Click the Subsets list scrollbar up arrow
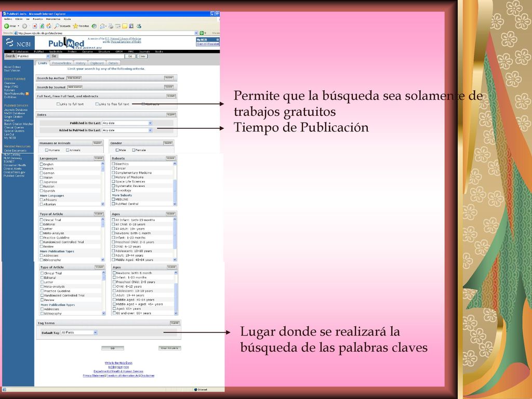The height and width of the screenshot is (399, 532). [175, 164]
